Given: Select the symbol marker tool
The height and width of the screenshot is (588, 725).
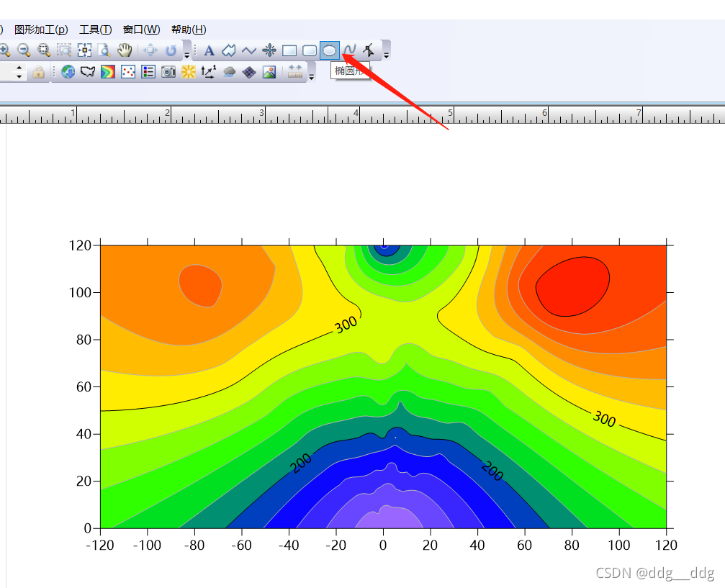Looking at the screenshot, I should click(x=269, y=50).
